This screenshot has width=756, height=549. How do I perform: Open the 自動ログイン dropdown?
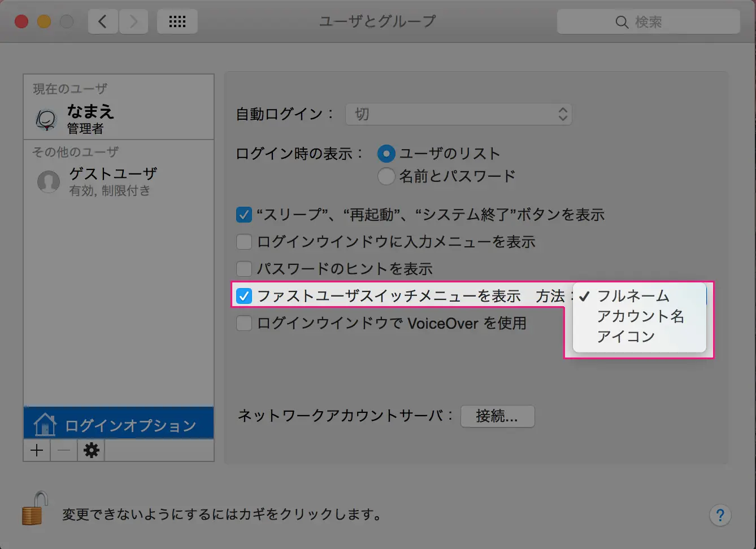pyautogui.click(x=458, y=114)
